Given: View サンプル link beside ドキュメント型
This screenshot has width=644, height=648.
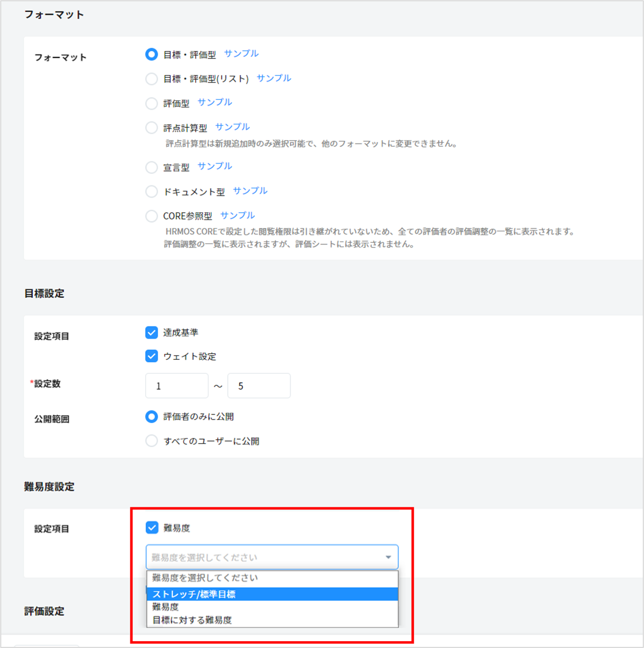Looking at the screenshot, I should click(250, 191).
